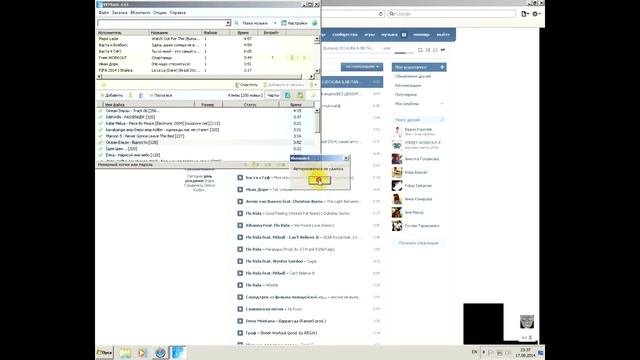Click the Поиск друзей search field
The width and height of the screenshot is (640, 360).
tap(418, 120)
